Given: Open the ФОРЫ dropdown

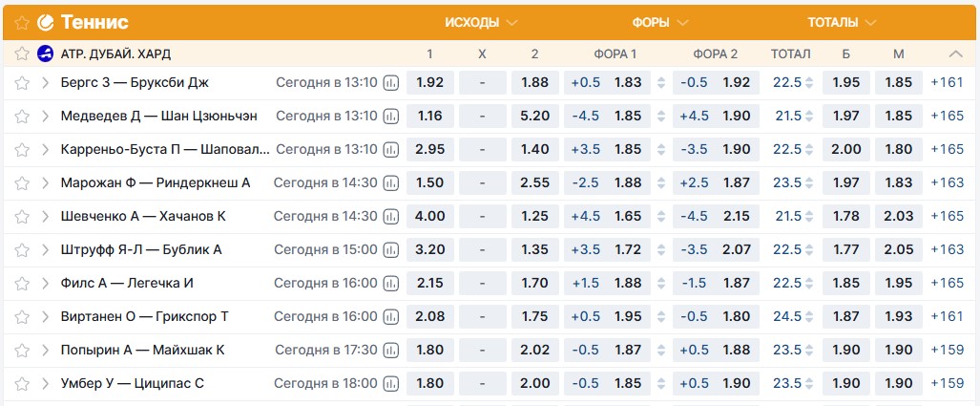Looking at the screenshot, I should click(663, 22).
